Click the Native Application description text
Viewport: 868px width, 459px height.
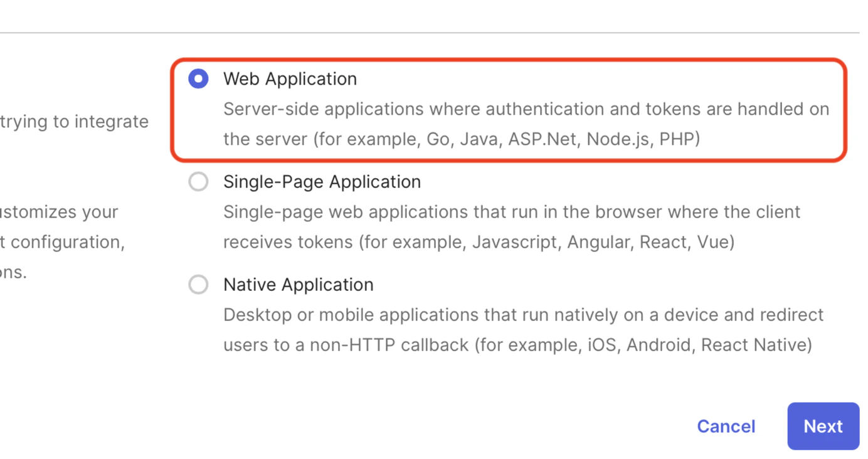502,329
